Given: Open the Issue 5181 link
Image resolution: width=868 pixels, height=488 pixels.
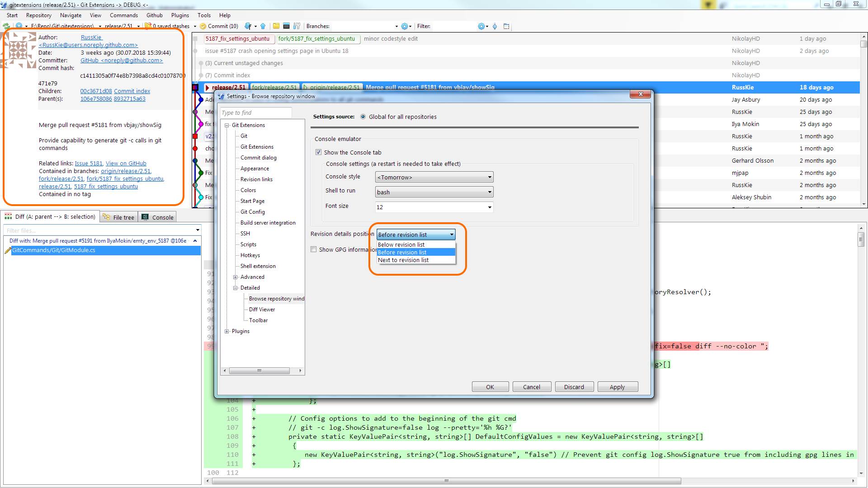Looking at the screenshot, I should coord(89,164).
